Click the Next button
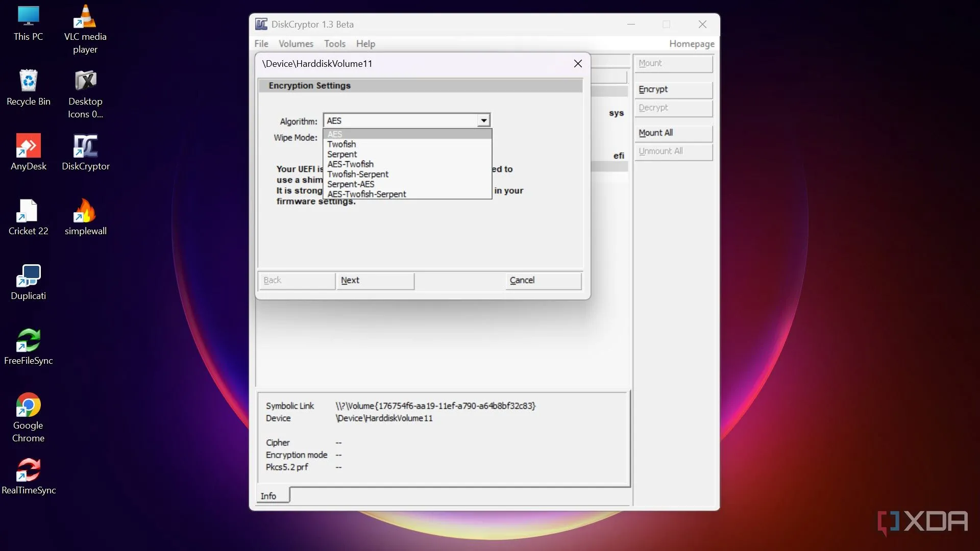 pyautogui.click(x=375, y=281)
